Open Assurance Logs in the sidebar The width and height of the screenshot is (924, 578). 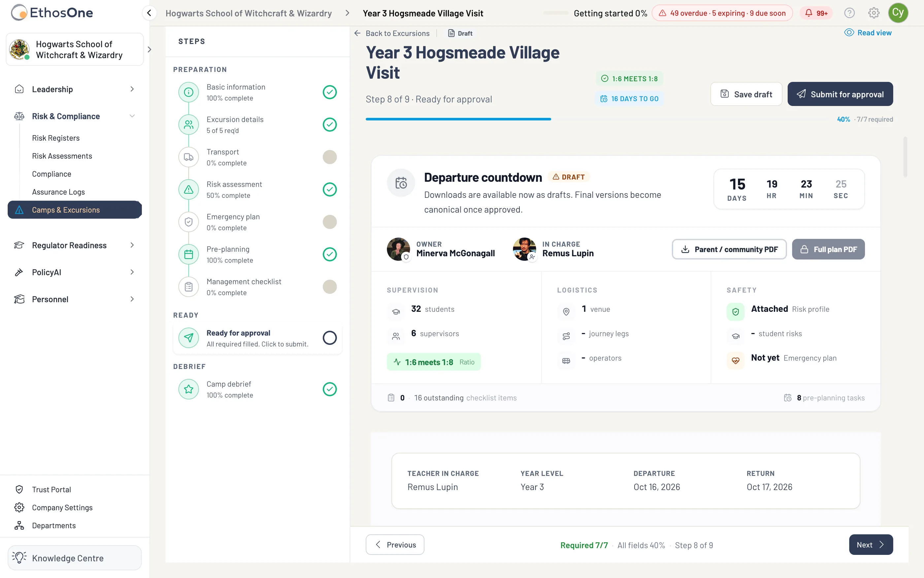coord(58,192)
